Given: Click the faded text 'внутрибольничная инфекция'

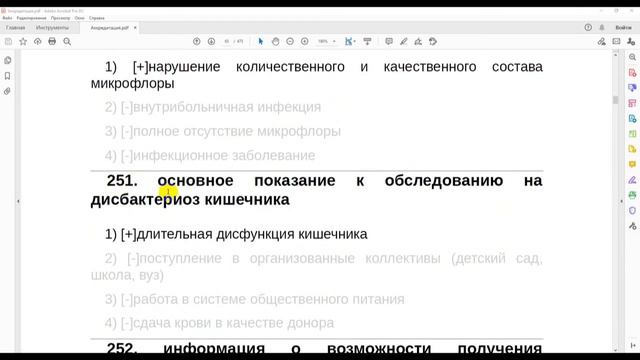Looking at the screenshot, I should (x=227, y=107).
